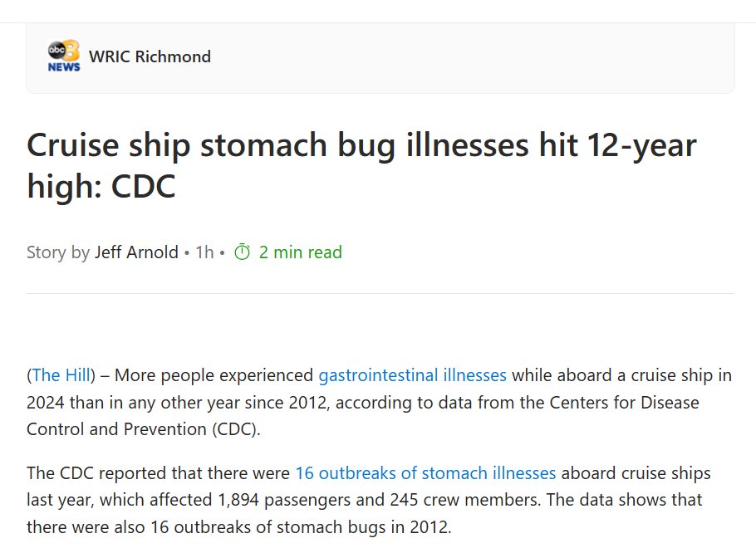The width and height of the screenshot is (756, 548).
Task: Open author Jeff Arnold's name
Action: pos(136,252)
